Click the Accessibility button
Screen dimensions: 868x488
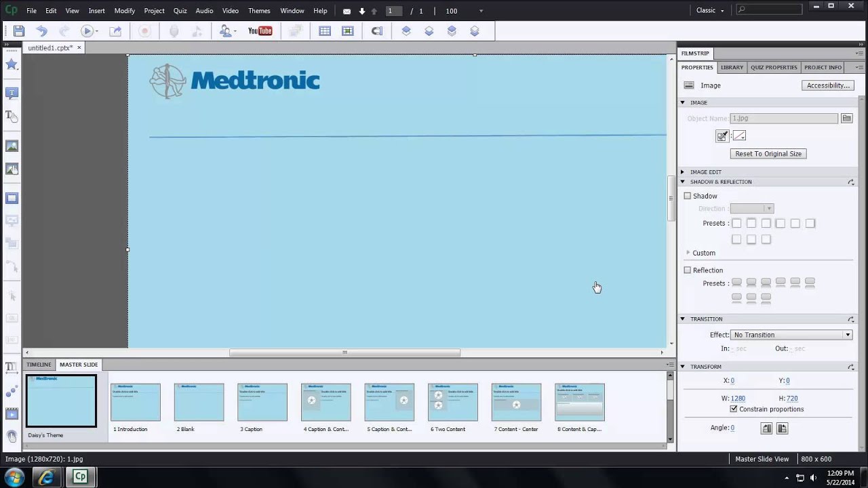(828, 85)
